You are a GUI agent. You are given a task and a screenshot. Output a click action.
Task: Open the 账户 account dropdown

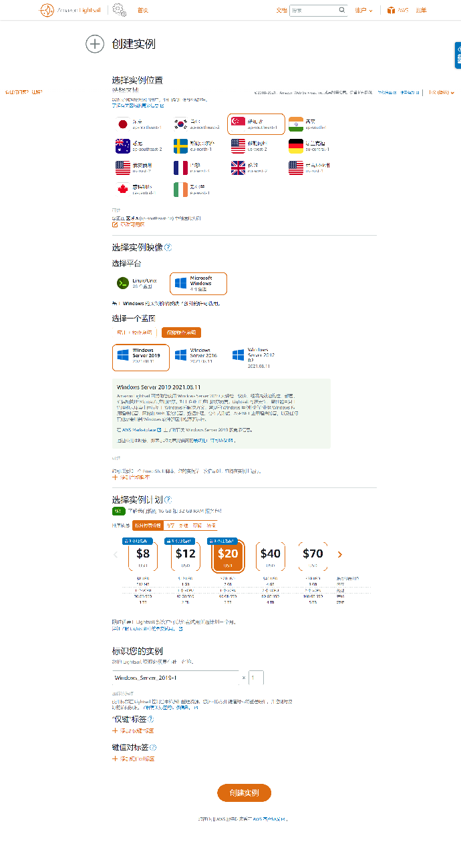[x=363, y=10]
